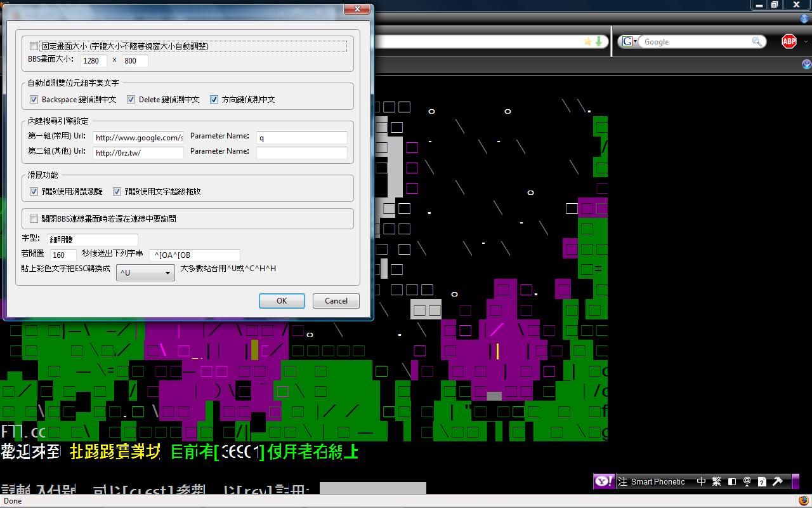
Task: Minimize the browser window
Action: point(759,4)
